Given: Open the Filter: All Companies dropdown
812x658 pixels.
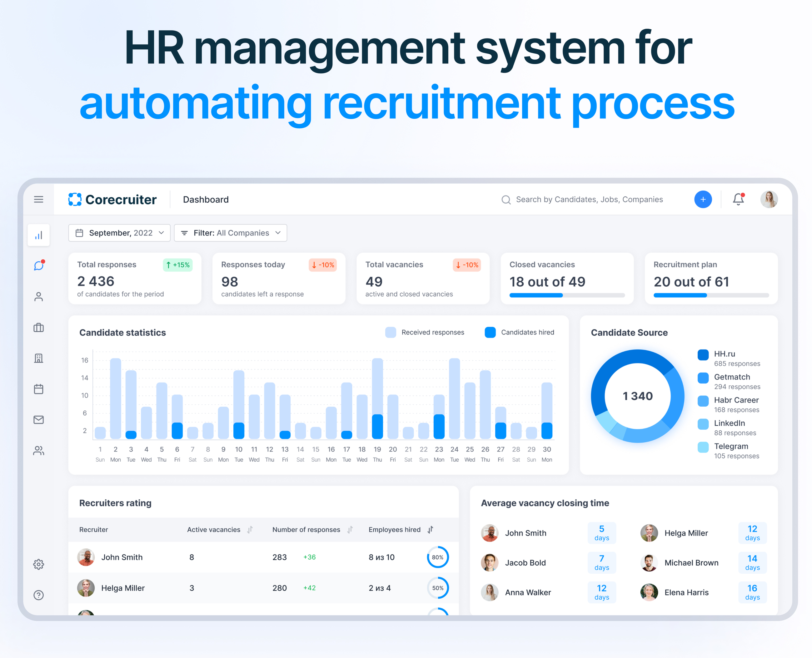Looking at the screenshot, I should tap(230, 233).
